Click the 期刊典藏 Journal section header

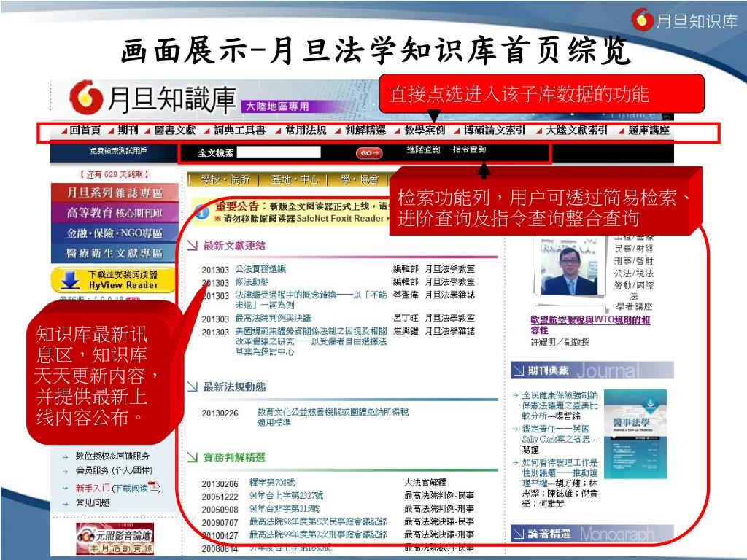592,370
